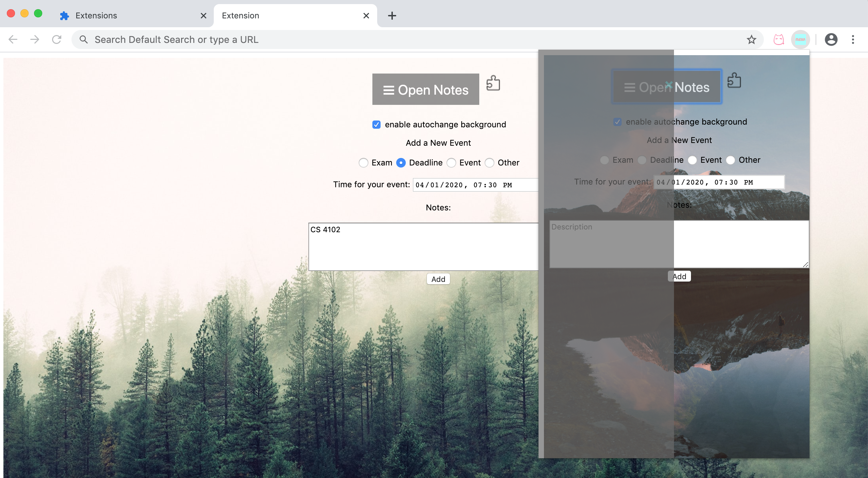Click the pink cat extension icon
The image size is (868, 478).
[778, 39]
